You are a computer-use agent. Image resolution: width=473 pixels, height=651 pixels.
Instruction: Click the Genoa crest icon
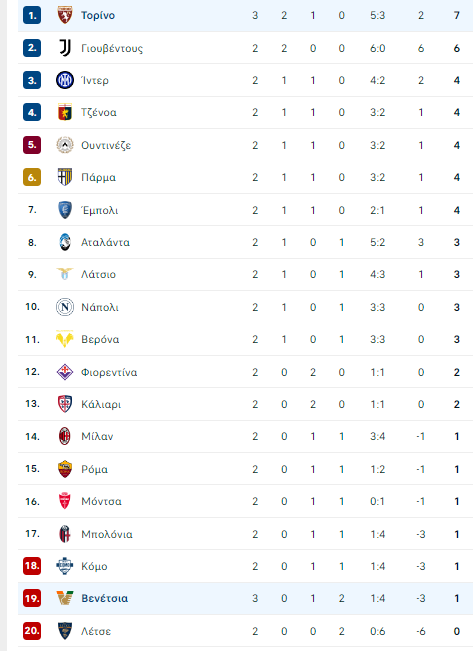[65, 112]
